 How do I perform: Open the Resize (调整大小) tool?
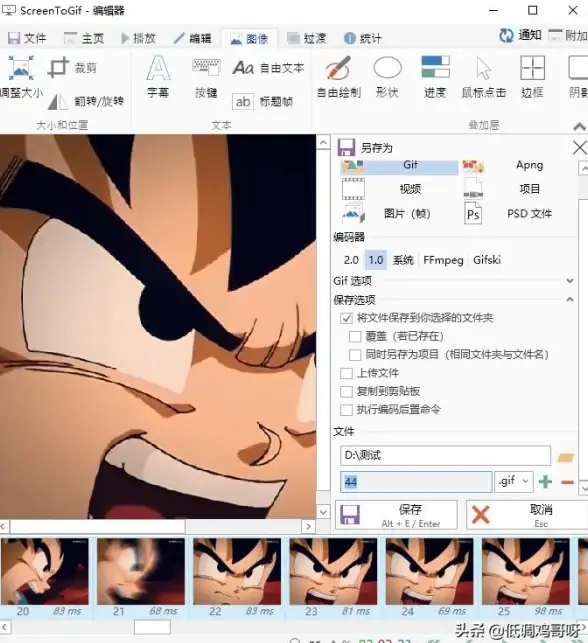pos(21,78)
